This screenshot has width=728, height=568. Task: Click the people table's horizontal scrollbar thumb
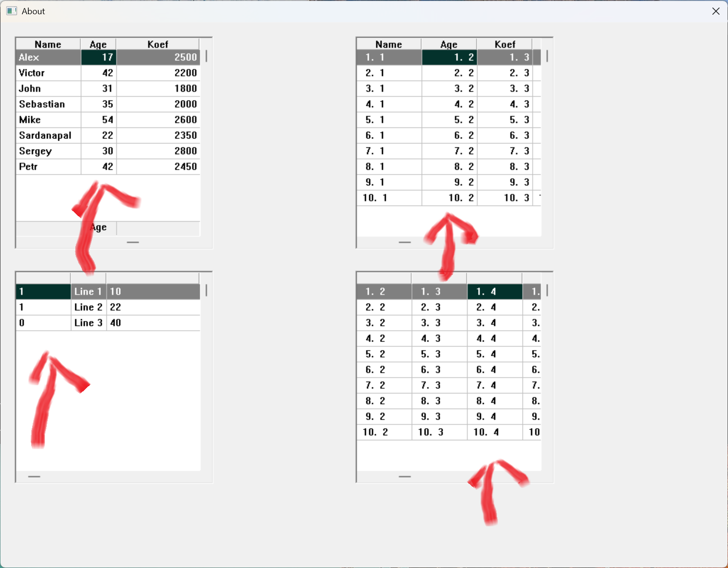pos(133,242)
